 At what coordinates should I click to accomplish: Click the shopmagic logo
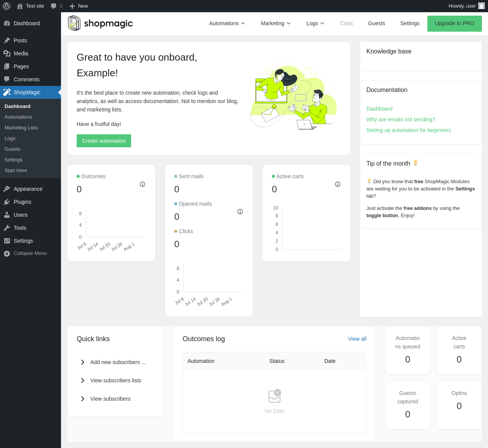100,23
